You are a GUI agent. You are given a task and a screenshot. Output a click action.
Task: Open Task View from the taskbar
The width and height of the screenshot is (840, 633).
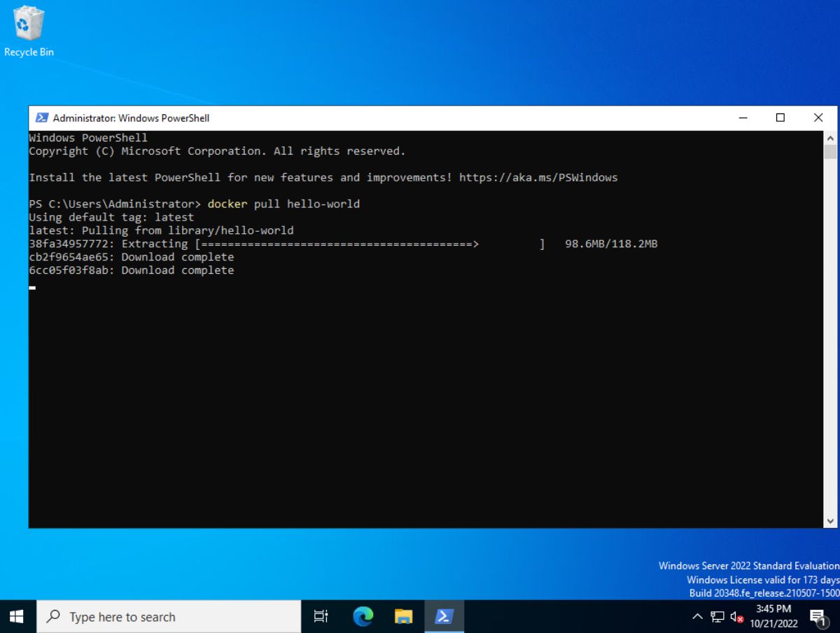(321, 616)
